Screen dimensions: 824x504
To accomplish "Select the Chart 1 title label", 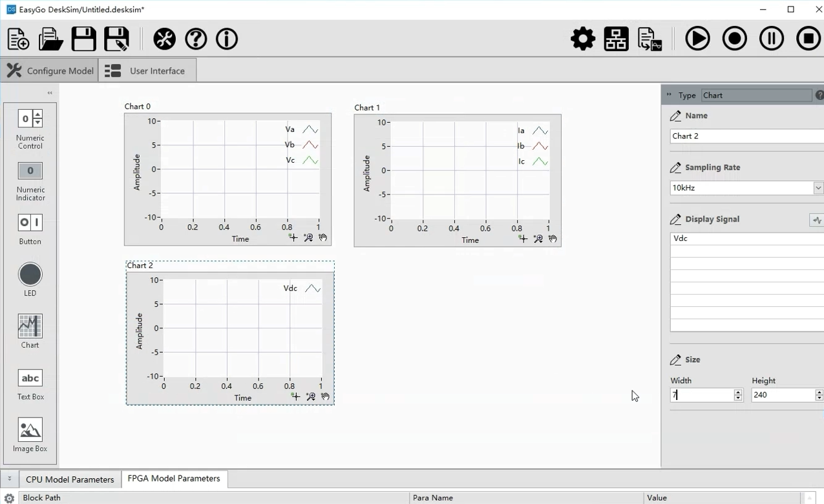I will coord(367,108).
